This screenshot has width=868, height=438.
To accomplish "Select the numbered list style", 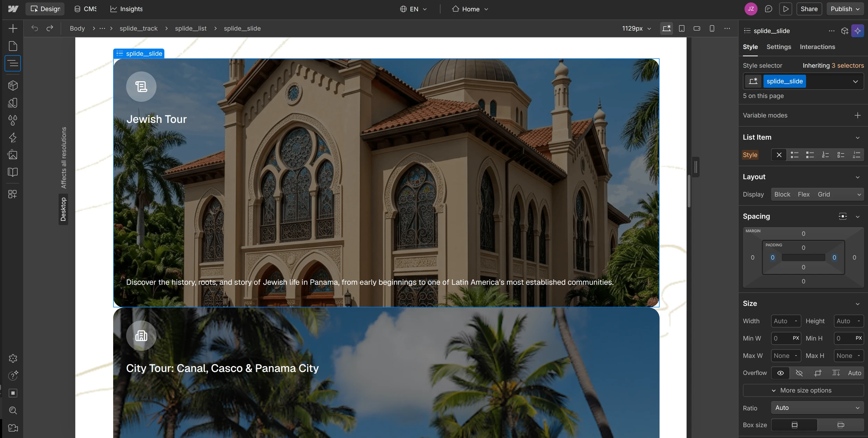I will [x=825, y=155].
